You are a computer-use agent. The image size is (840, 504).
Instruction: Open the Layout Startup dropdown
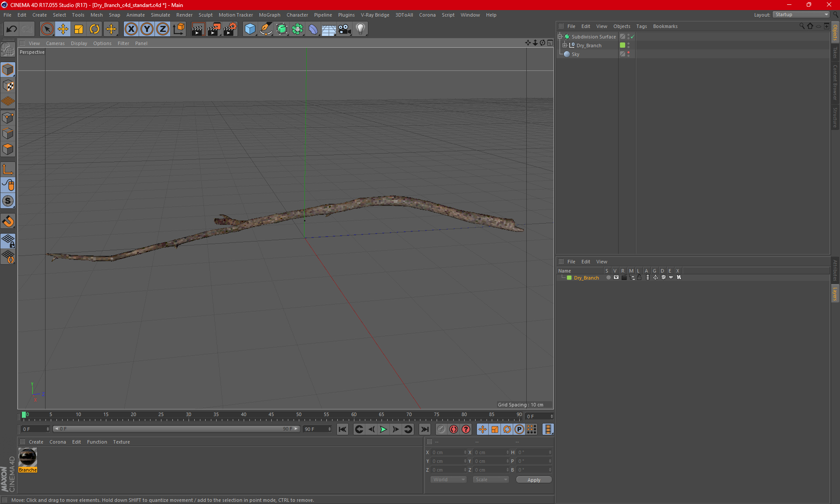(801, 14)
